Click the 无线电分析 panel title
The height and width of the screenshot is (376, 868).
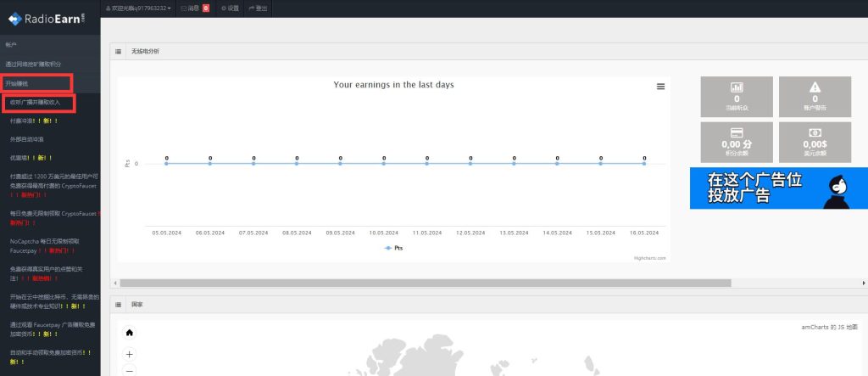click(145, 52)
